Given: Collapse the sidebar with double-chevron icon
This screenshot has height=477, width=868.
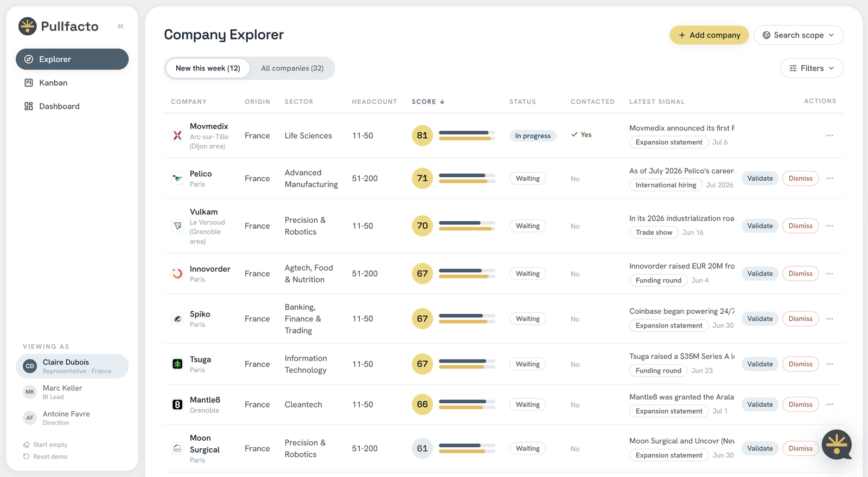Looking at the screenshot, I should tap(120, 26).
